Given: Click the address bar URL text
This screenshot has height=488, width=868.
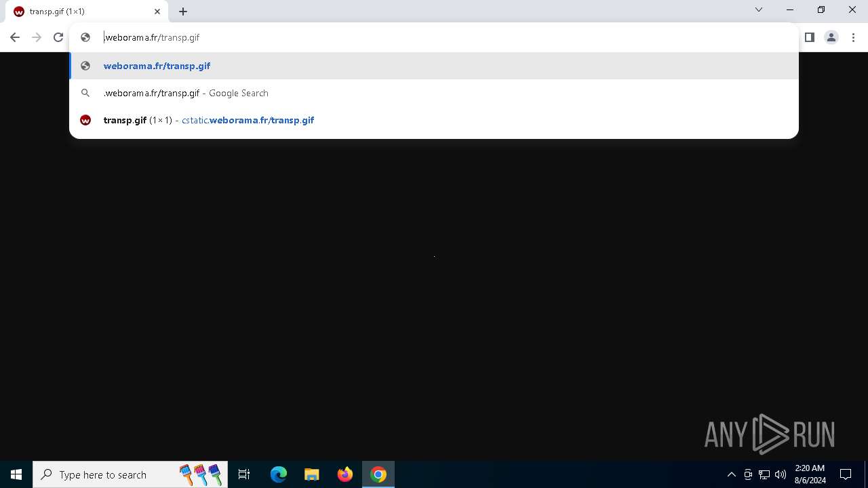Looking at the screenshot, I should coord(152,37).
